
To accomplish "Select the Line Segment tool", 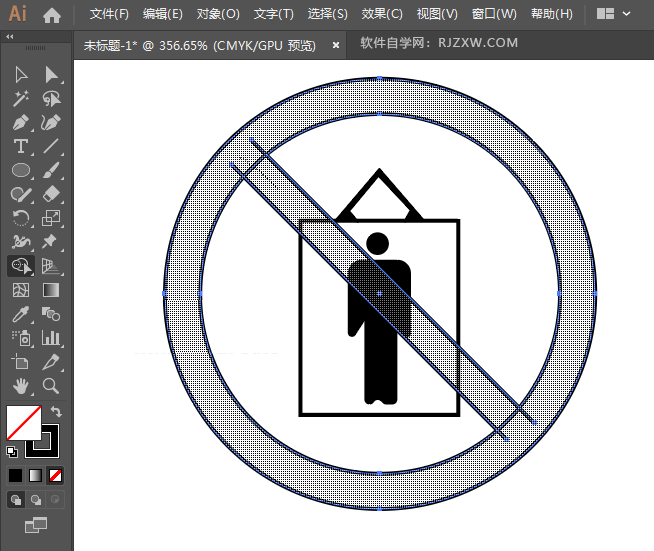I will coord(51,146).
